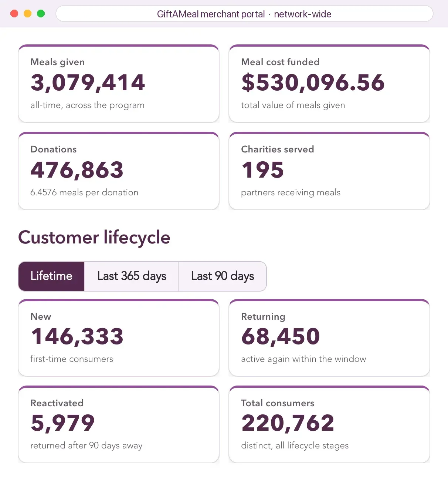Click the 'Donations' card label
The width and height of the screenshot is (448, 481).
(54, 149)
